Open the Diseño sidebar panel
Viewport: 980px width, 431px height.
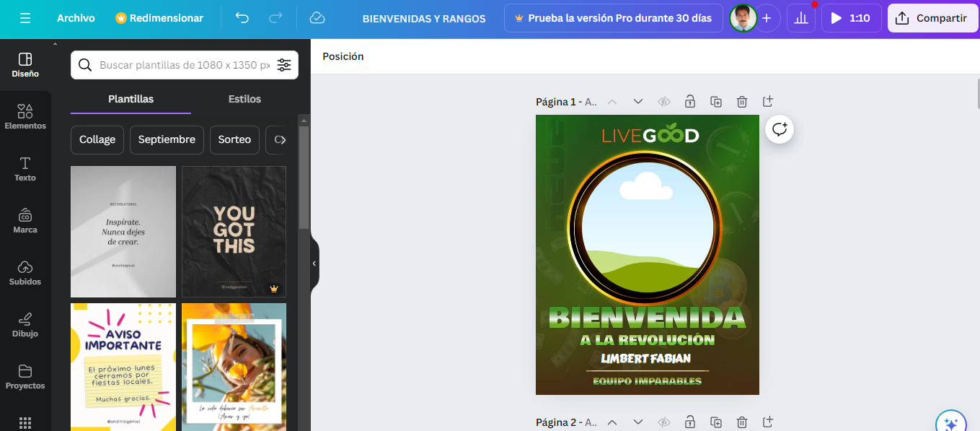tap(25, 65)
